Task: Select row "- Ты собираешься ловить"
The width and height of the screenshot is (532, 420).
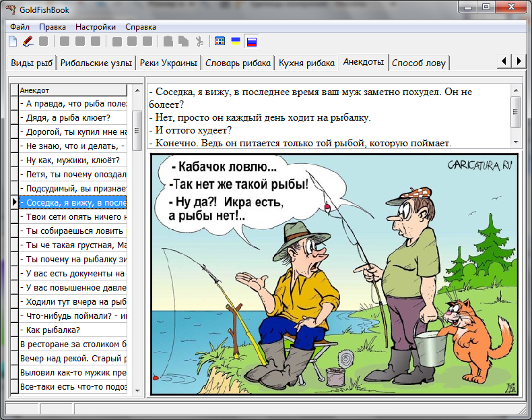Action: [73, 231]
